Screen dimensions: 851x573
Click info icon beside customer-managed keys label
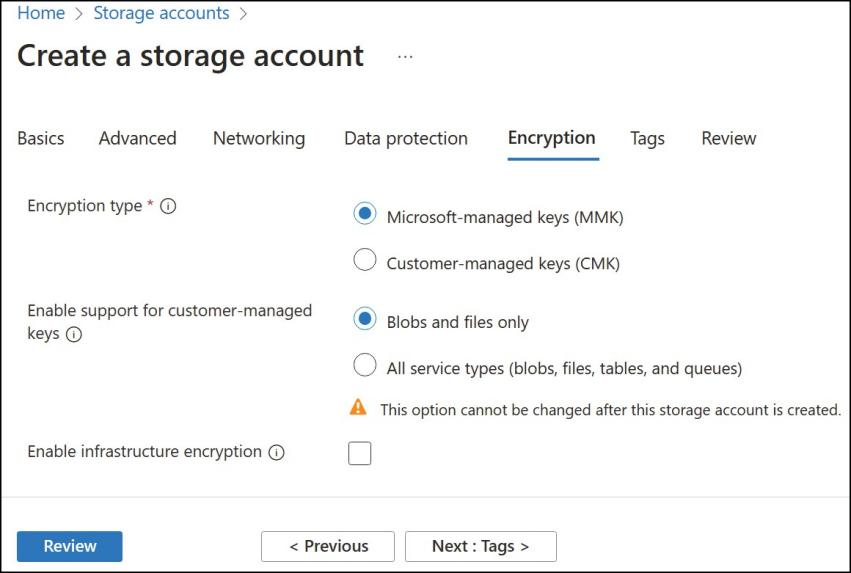point(74,334)
